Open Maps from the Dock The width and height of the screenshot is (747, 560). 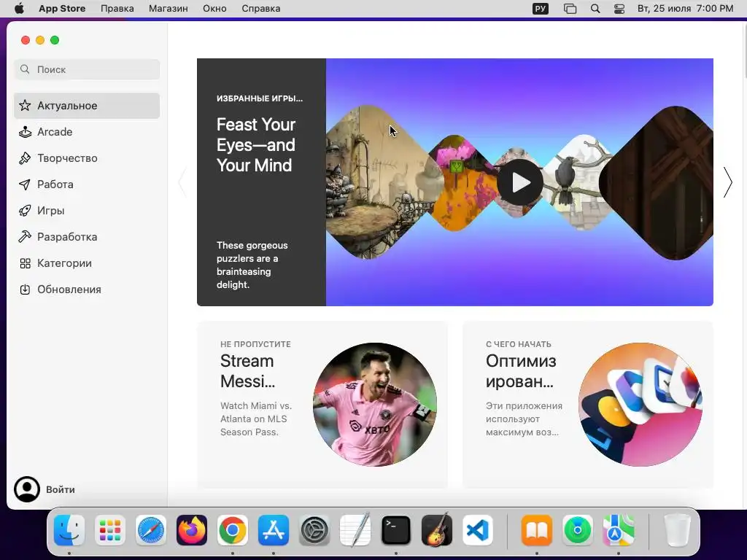[619, 530]
